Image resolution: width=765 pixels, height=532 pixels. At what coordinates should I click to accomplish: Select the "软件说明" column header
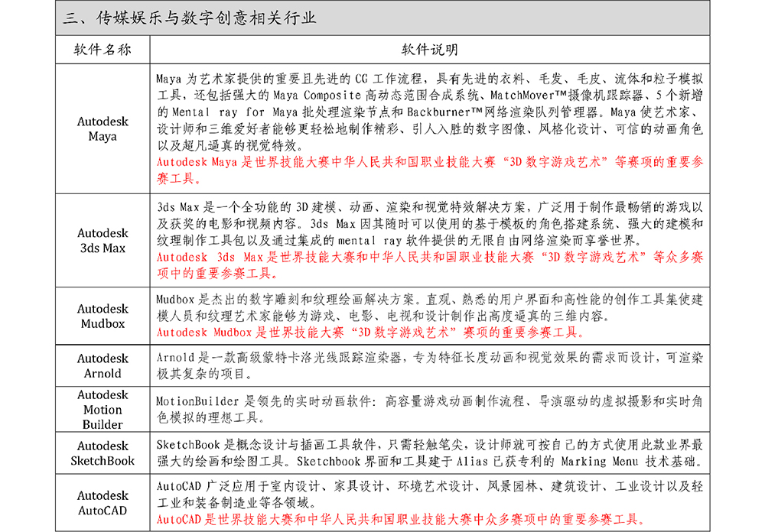429,49
